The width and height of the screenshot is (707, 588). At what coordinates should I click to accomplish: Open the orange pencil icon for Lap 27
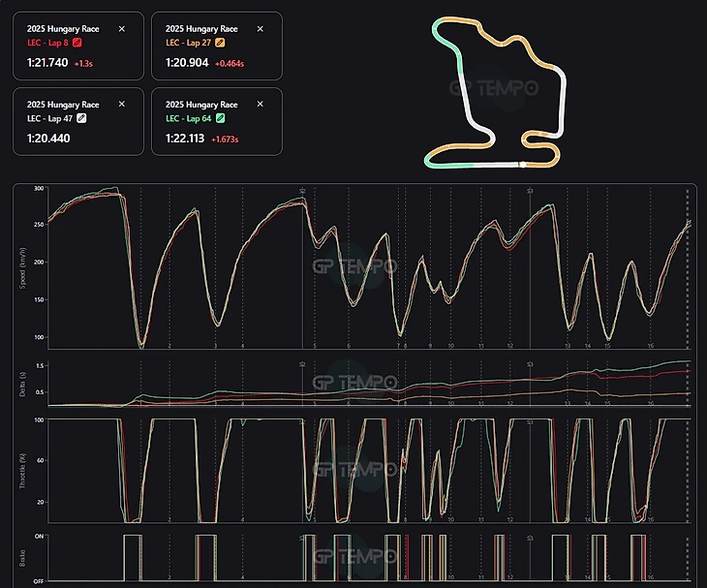(x=220, y=43)
